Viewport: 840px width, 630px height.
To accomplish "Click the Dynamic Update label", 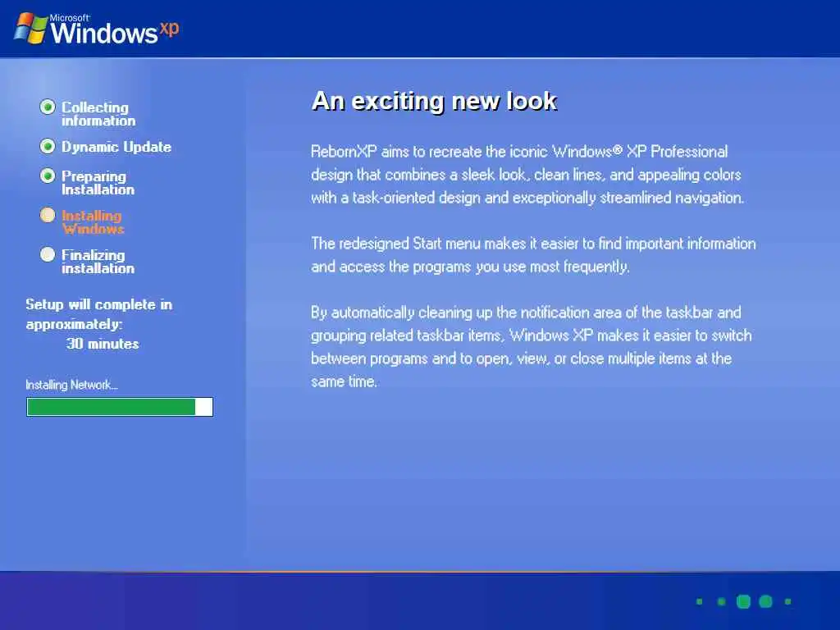I will [x=116, y=147].
